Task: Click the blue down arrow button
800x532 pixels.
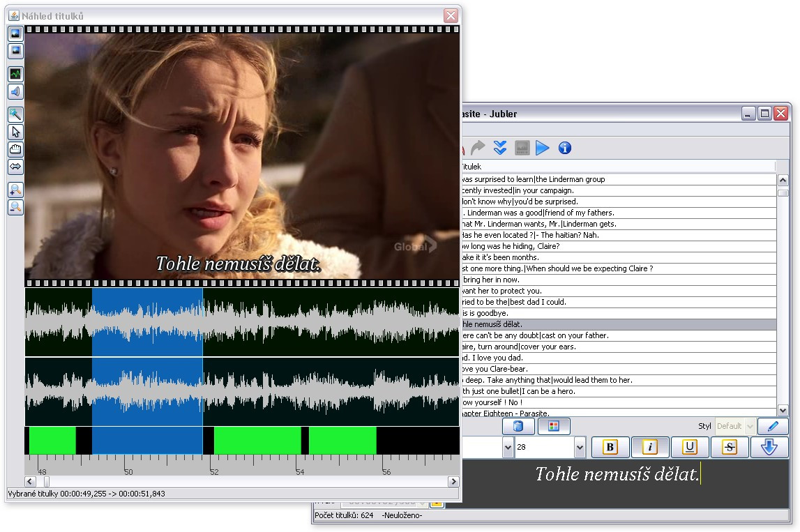Action: pyautogui.click(x=769, y=448)
